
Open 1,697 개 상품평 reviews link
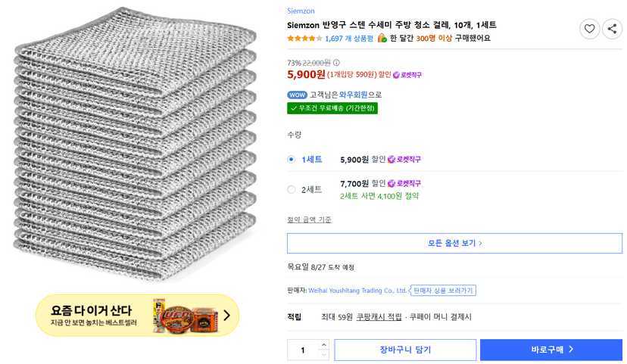pos(348,39)
